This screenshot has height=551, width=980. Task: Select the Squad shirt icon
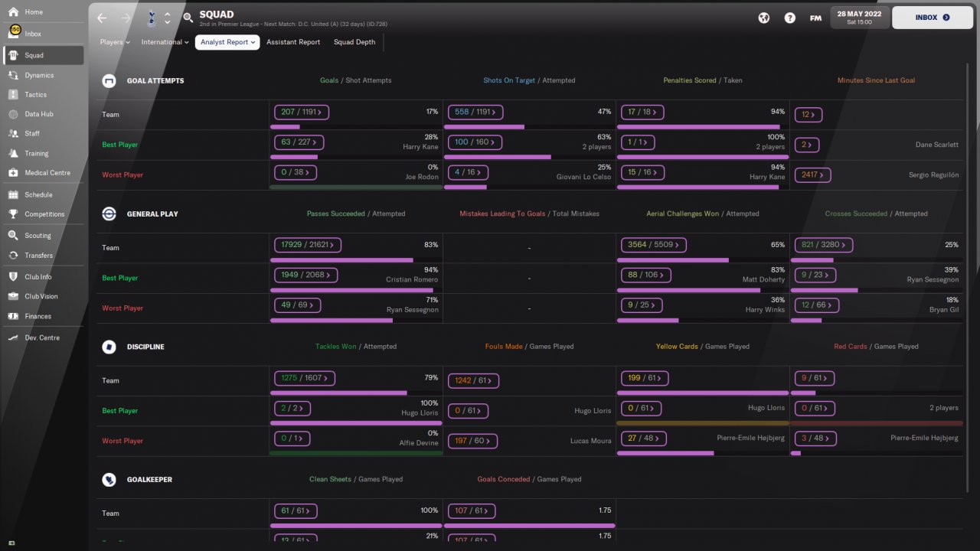(x=13, y=55)
